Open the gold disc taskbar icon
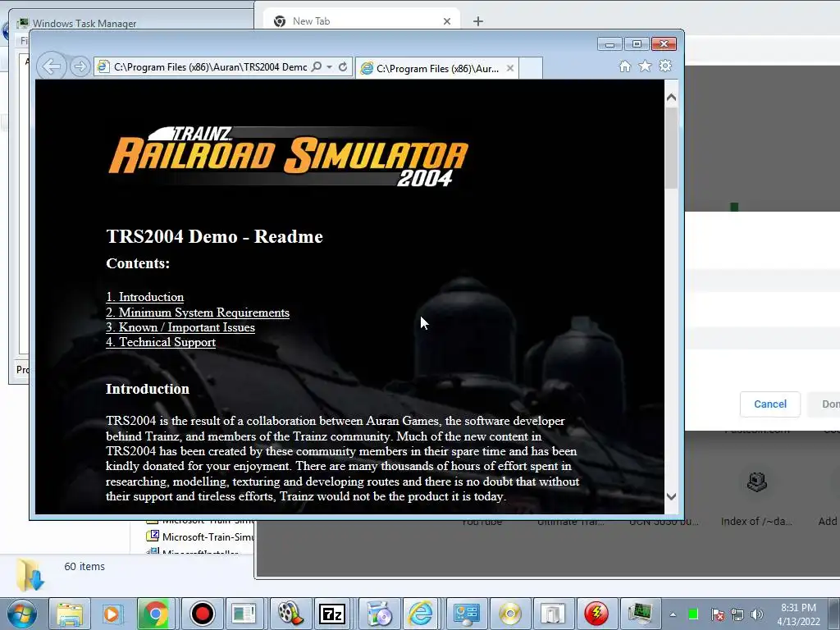 coord(509,614)
